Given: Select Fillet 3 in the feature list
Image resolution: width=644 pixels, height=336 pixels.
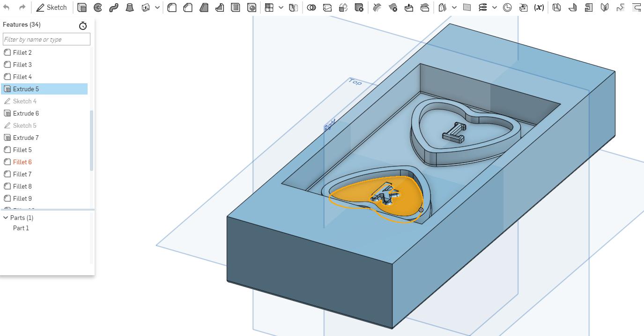Looking at the screenshot, I should pyautogui.click(x=44, y=65).
